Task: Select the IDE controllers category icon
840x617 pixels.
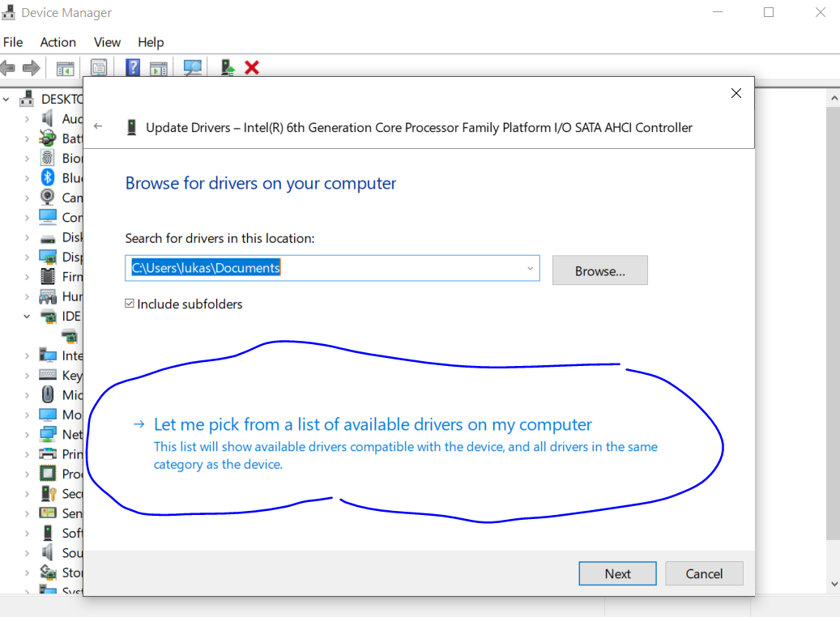Action: tap(49, 316)
